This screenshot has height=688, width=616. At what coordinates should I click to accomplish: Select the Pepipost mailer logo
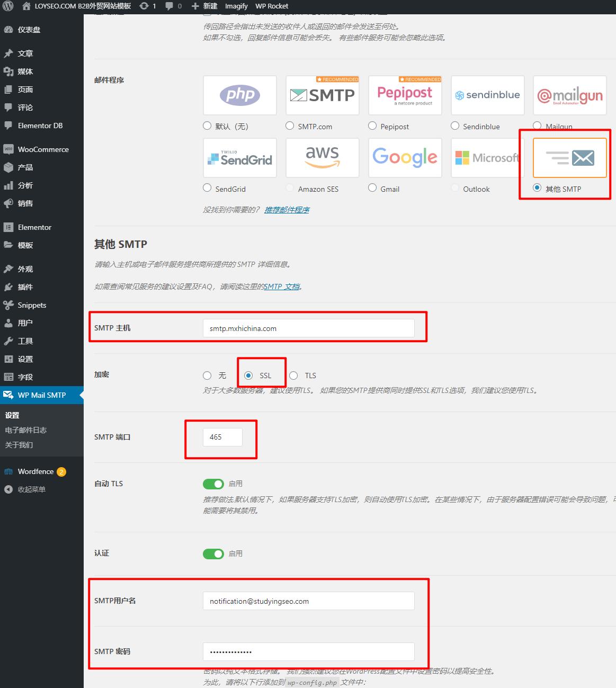tap(405, 95)
